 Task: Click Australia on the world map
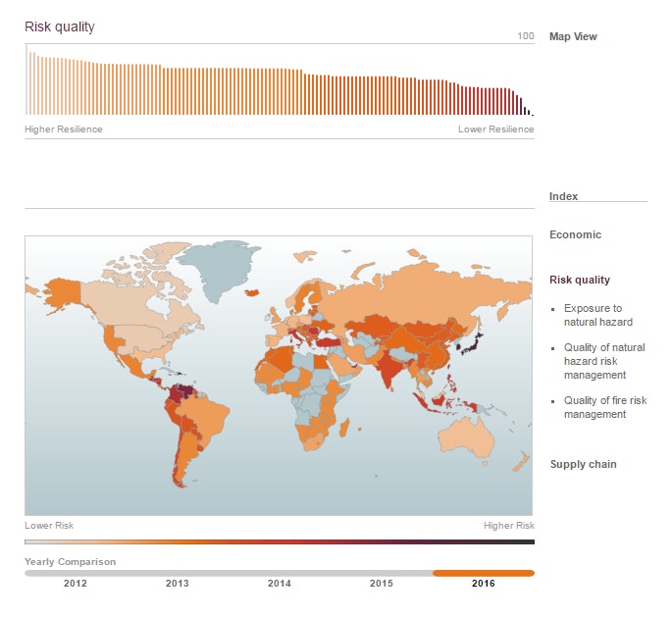tap(464, 437)
